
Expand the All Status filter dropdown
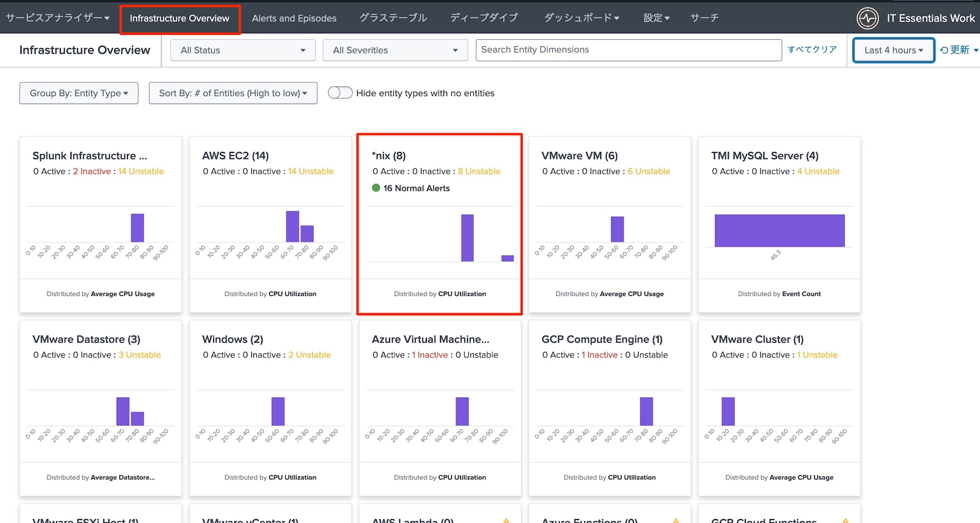click(x=243, y=50)
